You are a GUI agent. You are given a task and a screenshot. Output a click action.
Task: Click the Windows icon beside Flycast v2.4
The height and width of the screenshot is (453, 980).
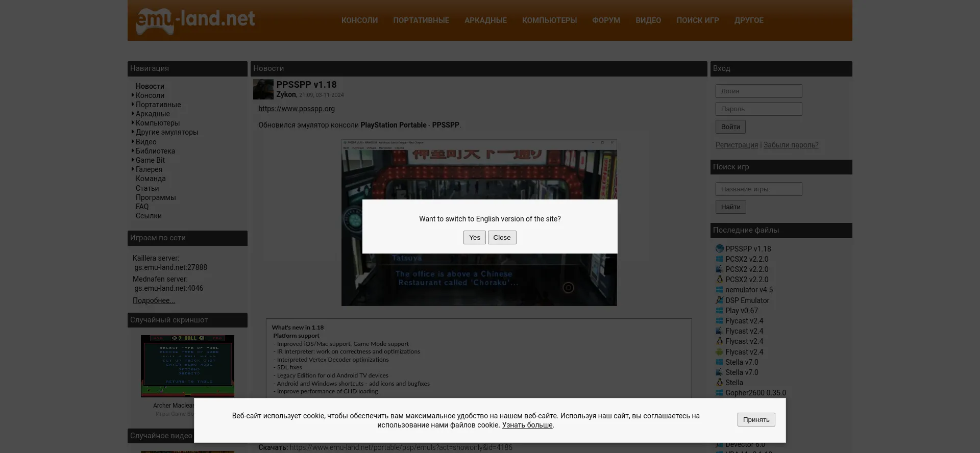(x=719, y=321)
